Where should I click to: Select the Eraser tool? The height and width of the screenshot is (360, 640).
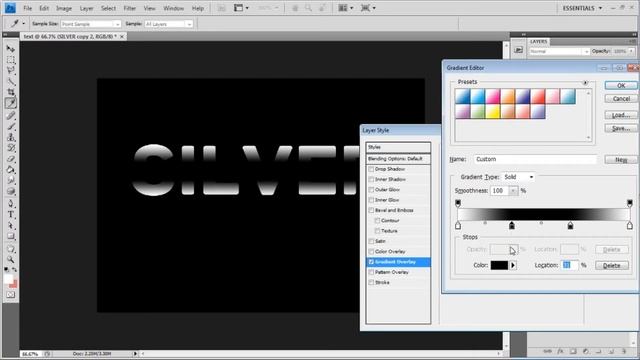click(x=11, y=159)
